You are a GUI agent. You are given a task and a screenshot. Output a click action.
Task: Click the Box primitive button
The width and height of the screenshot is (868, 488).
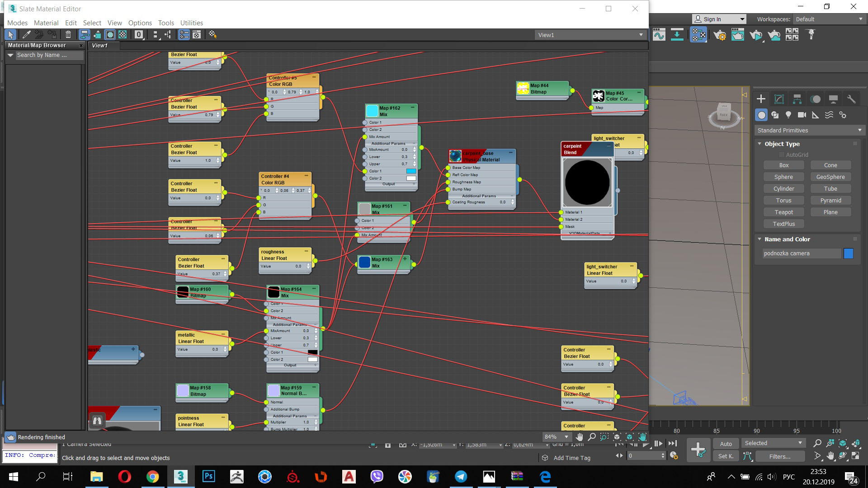[x=784, y=165]
